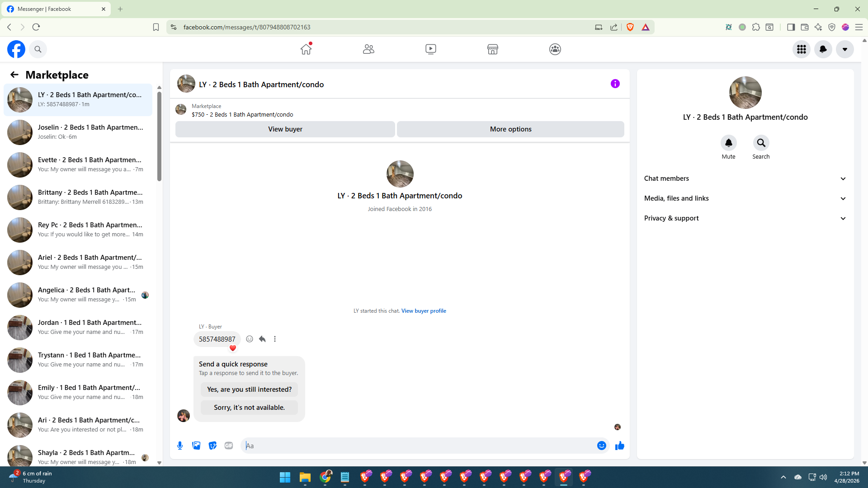React to the 5857488987 message
Image resolution: width=868 pixels, height=488 pixels.
[250, 339]
